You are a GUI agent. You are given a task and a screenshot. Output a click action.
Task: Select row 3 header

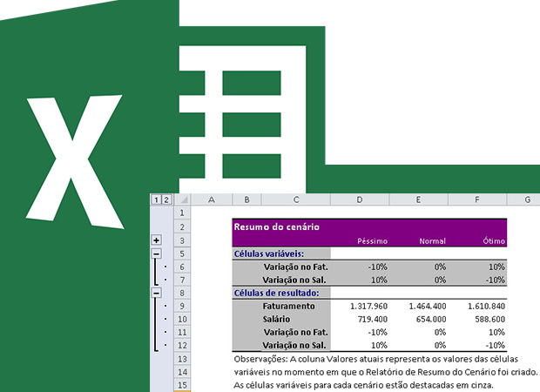182,240
